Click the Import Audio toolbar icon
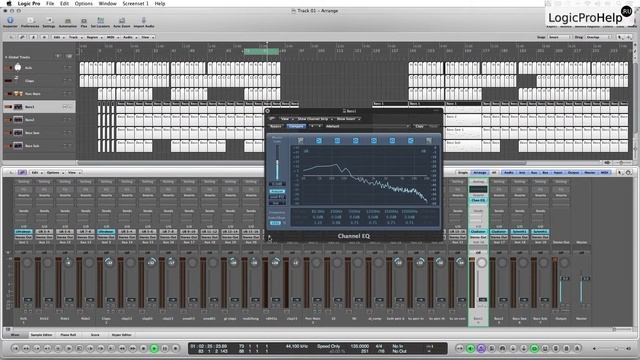Viewport: 640px width, 360px height. tap(144, 22)
